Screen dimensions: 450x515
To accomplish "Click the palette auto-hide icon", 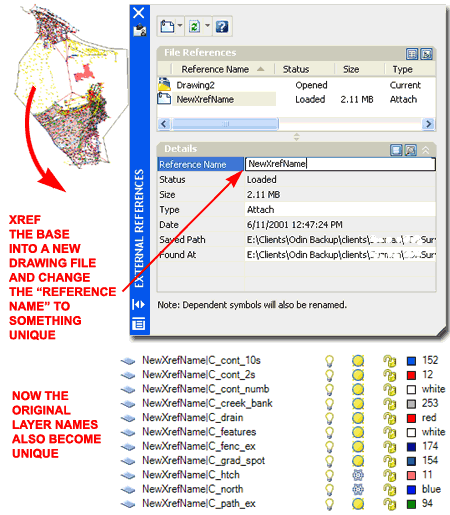I will 139,304.
